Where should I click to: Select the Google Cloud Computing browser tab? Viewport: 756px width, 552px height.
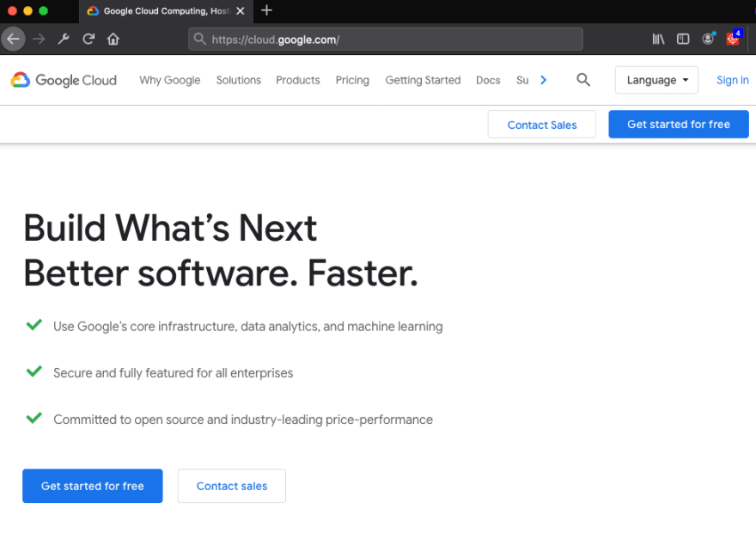tap(167, 11)
